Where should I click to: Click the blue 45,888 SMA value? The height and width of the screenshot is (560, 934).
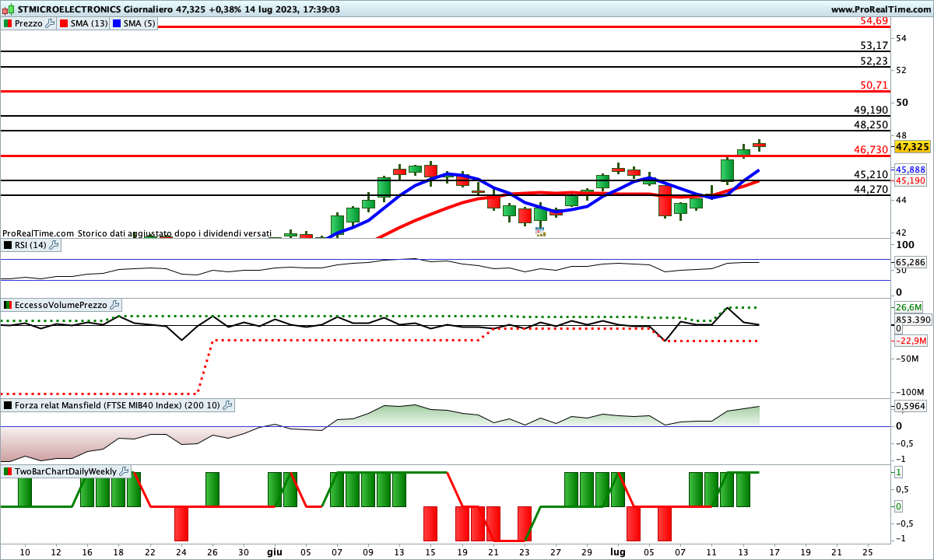point(910,170)
